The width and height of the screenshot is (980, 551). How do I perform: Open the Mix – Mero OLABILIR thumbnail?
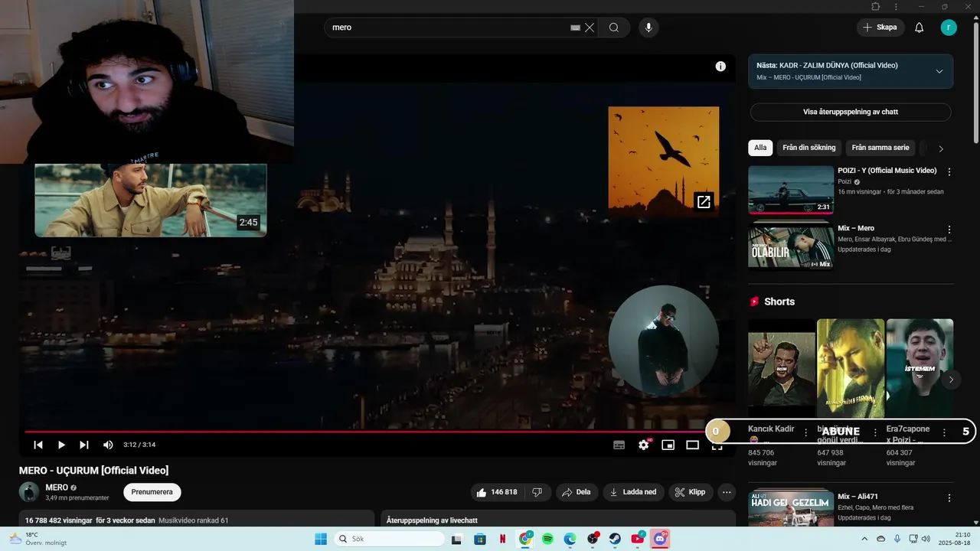point(791,246)
